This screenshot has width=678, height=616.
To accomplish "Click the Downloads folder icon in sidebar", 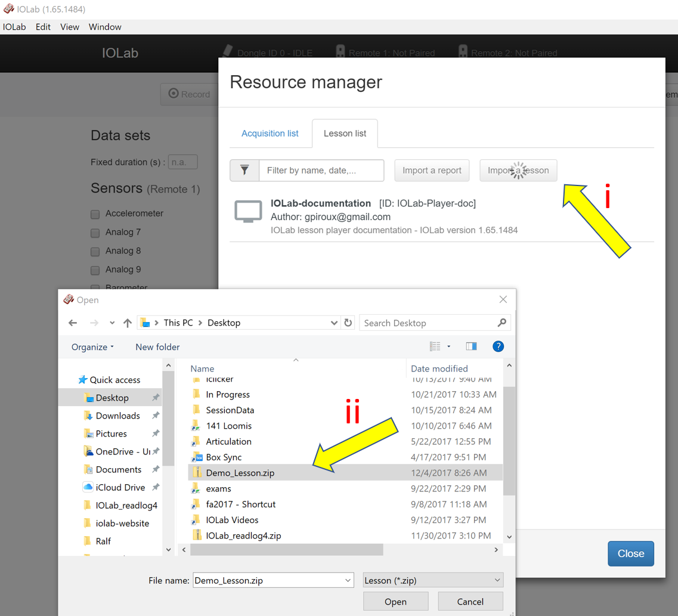I will 88,416.
